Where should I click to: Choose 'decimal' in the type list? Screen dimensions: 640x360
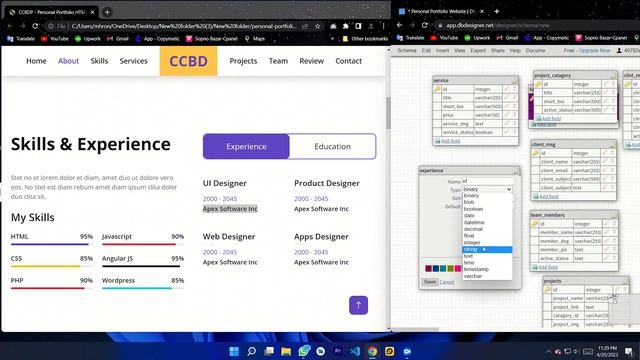[x=473, y=229]
